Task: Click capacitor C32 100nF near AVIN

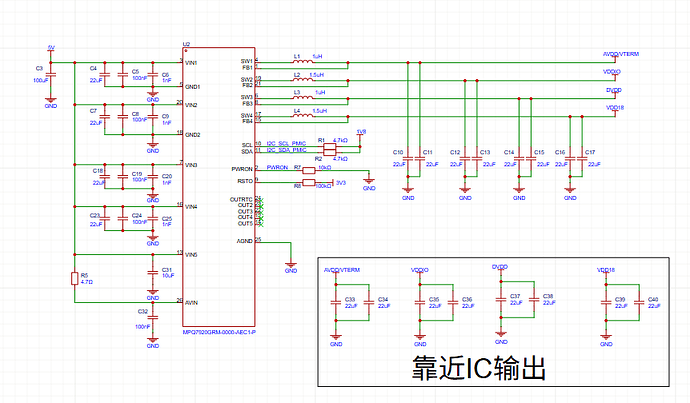Action: click(x=152, y=319)
